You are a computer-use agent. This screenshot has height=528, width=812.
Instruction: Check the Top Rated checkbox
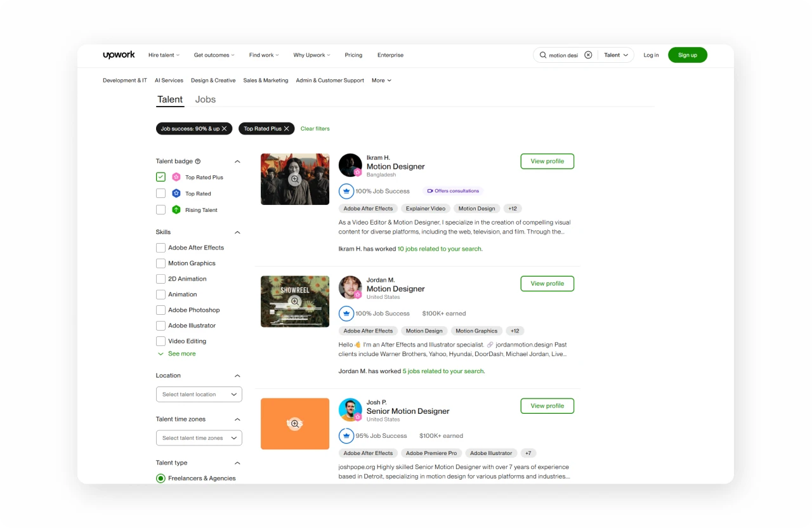tap(160, 194)
